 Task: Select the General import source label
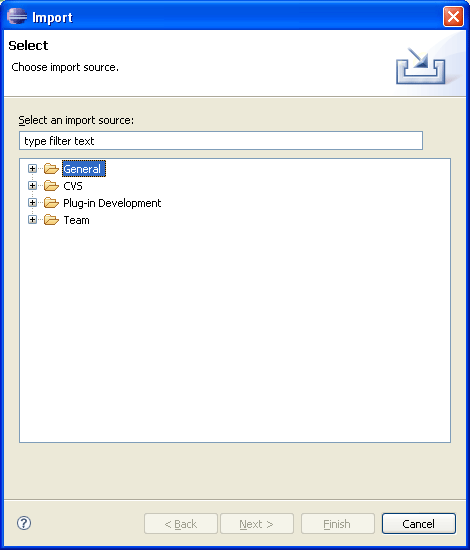pyautogui.click(x=83, y=169)
